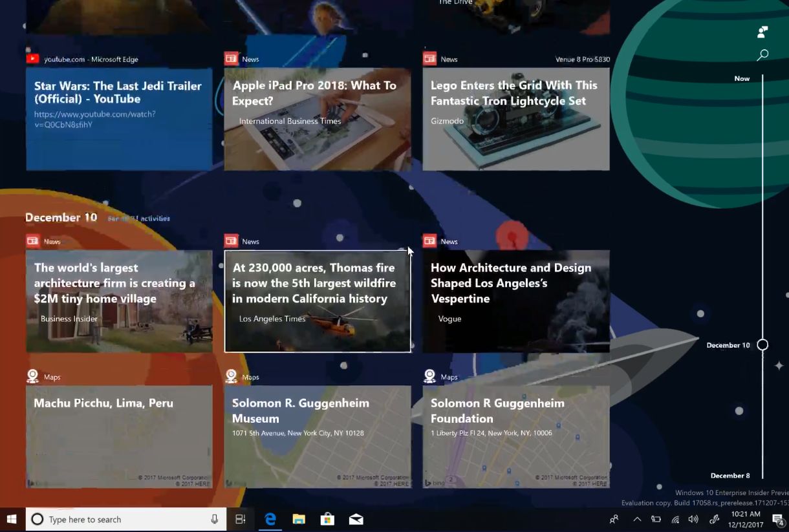Image resolution: width=789 pixels, height=532 pixels.
Task: Click the December 10 section heading
Action: 61,217
